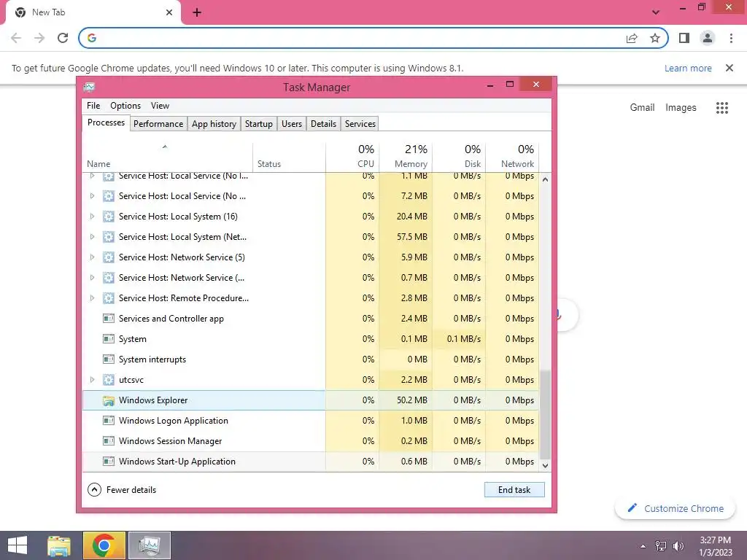The height and width of the screenshot is (560, 747).
Task: Open the Chrome profile avatar
Action: click(x=708, y=38)
